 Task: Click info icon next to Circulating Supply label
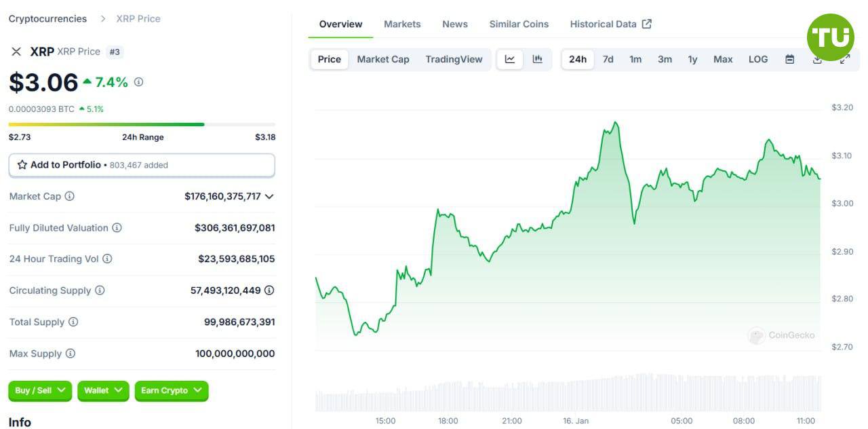click(100, 291)
